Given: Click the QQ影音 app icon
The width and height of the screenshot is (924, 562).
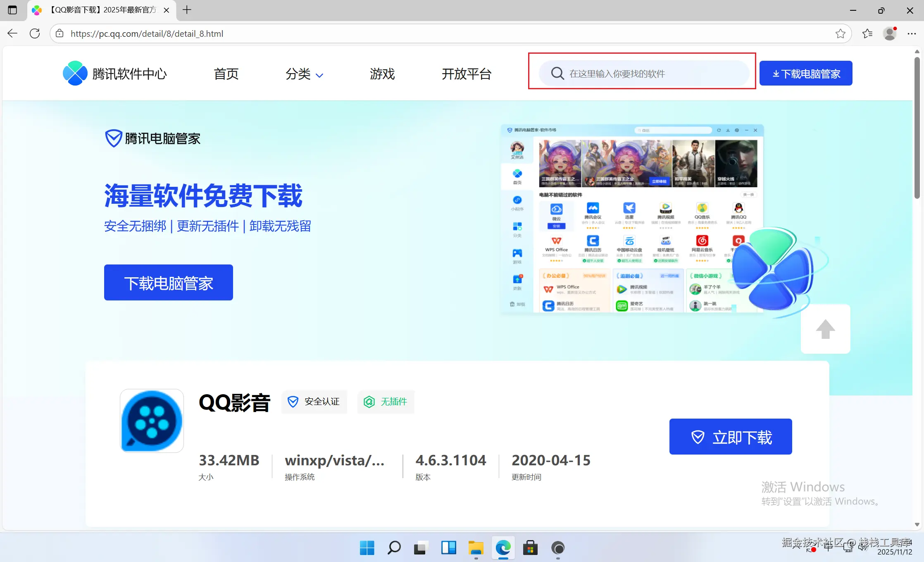Looking at the screenshot, I should click(152, 421).
